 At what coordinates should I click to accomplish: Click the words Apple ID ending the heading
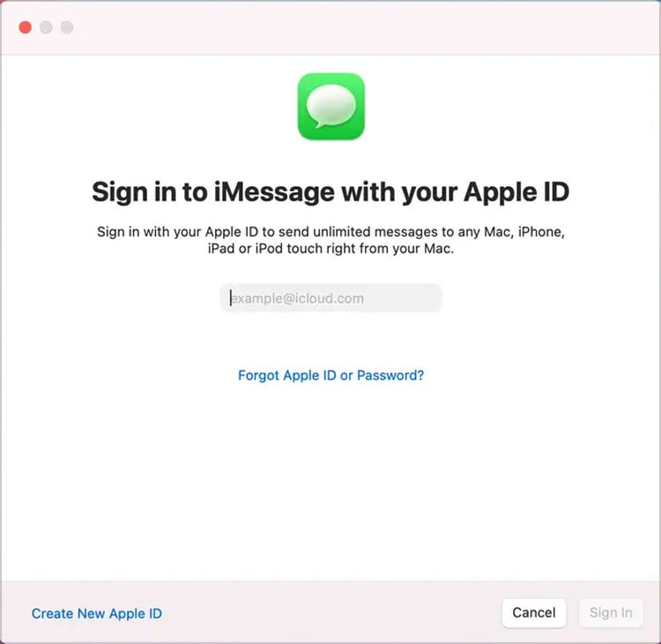coord(516,192)
